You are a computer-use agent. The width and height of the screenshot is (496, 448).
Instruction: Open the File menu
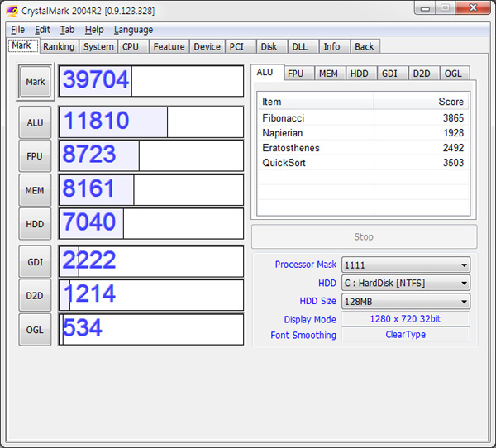[17, 30]
